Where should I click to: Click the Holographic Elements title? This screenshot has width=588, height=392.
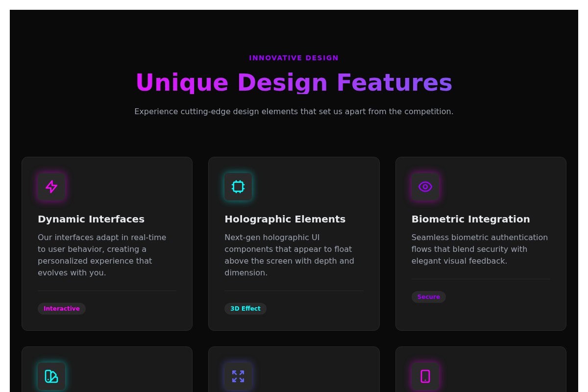(x=285, y=219)
